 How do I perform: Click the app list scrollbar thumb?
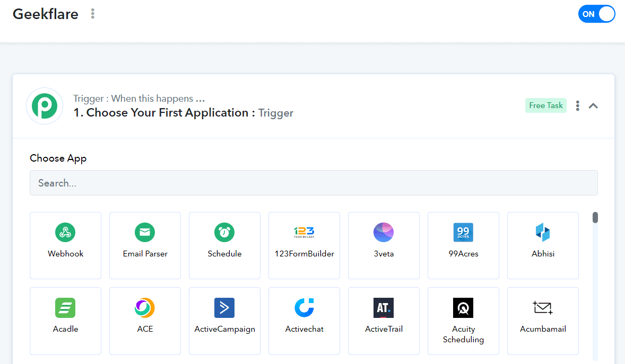[x=595, y=217]
